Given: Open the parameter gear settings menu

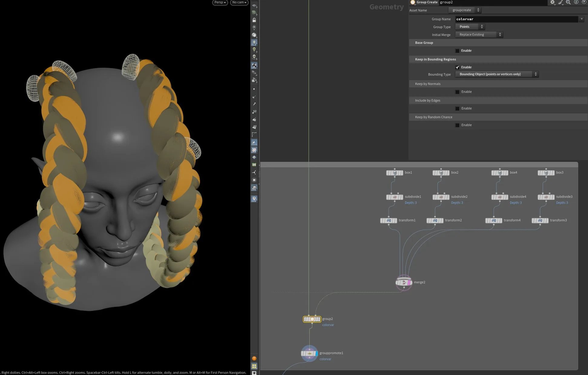Looking at the screenshot, I should coord(553,2).
